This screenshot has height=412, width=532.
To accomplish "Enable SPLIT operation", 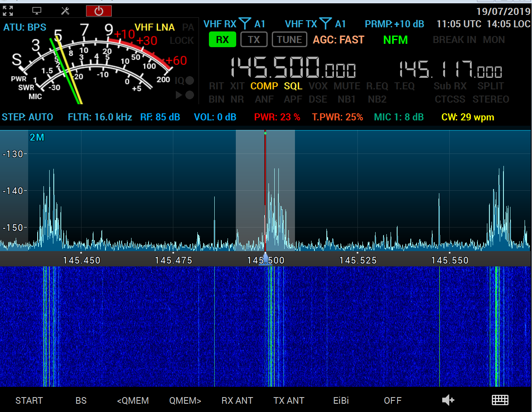I will coord(491,86).
